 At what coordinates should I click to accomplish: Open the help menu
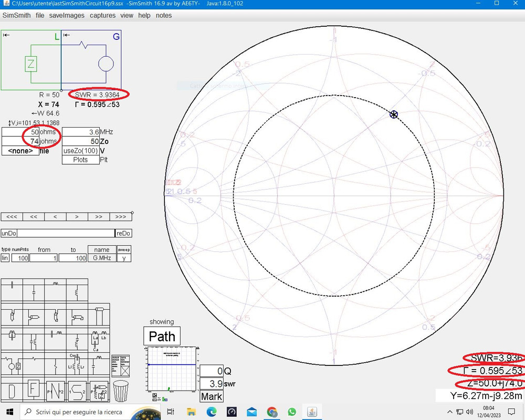[144, 15]
